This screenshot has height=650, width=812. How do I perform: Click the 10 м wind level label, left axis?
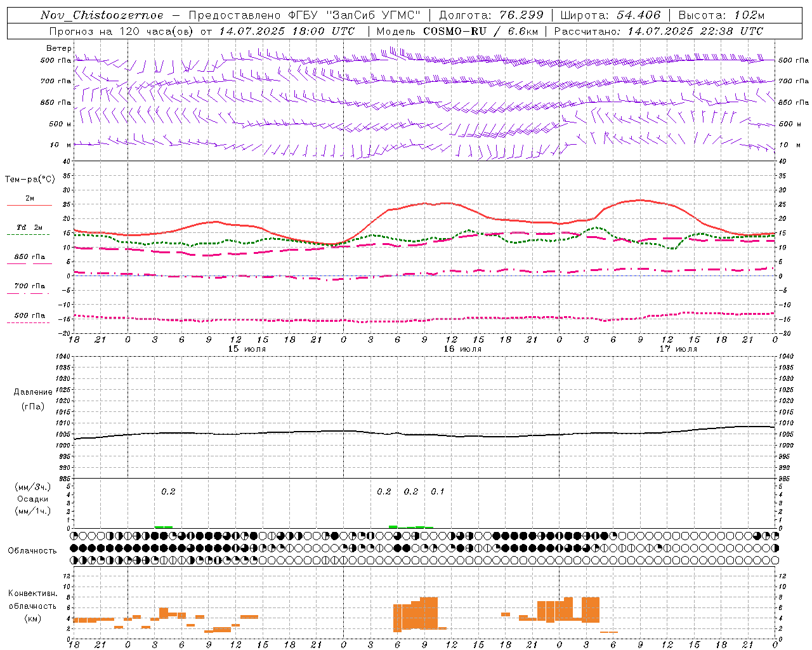point(61,145)
